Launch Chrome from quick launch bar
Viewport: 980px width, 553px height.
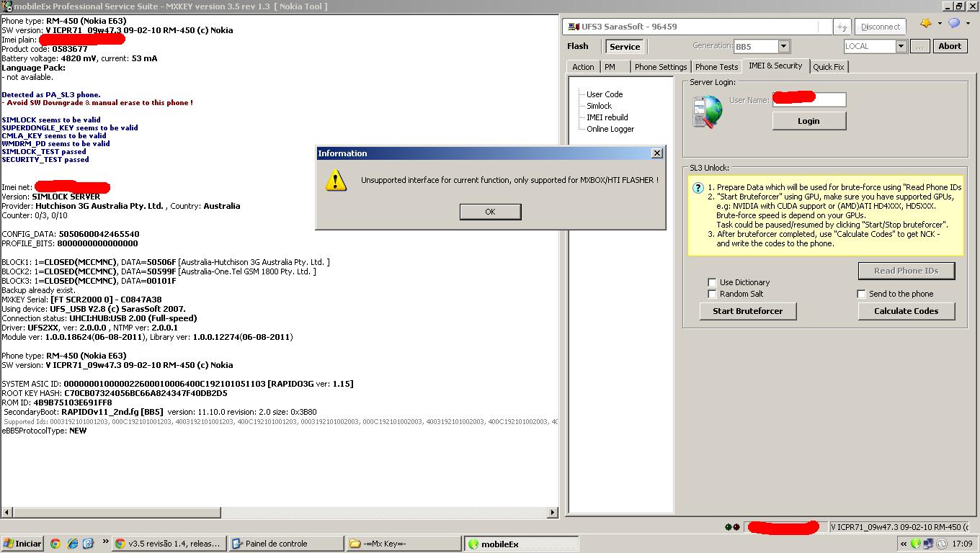[55, 544]
